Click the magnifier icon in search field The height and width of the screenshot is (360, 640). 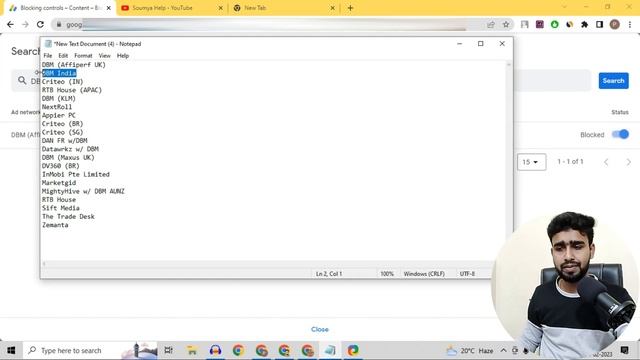point(22,81)
